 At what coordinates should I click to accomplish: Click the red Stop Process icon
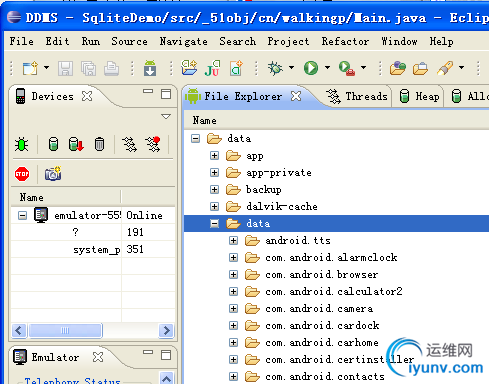tap(22, 174)
